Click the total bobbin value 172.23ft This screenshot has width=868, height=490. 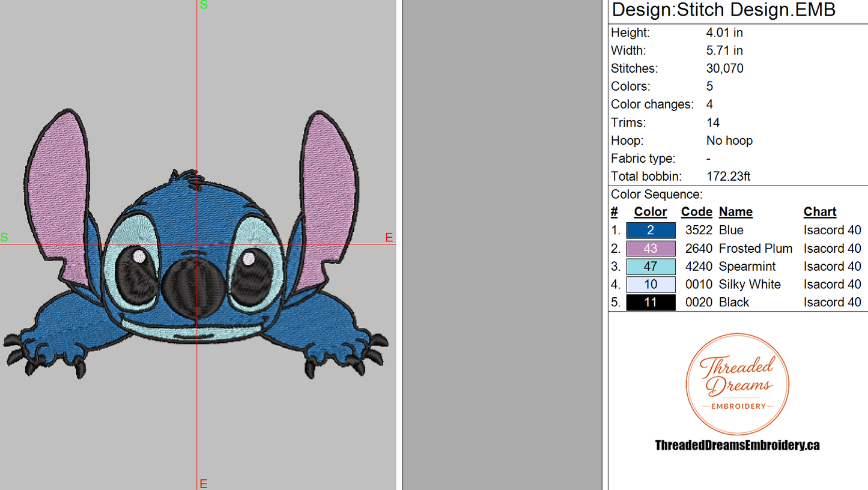coord(729,177)
